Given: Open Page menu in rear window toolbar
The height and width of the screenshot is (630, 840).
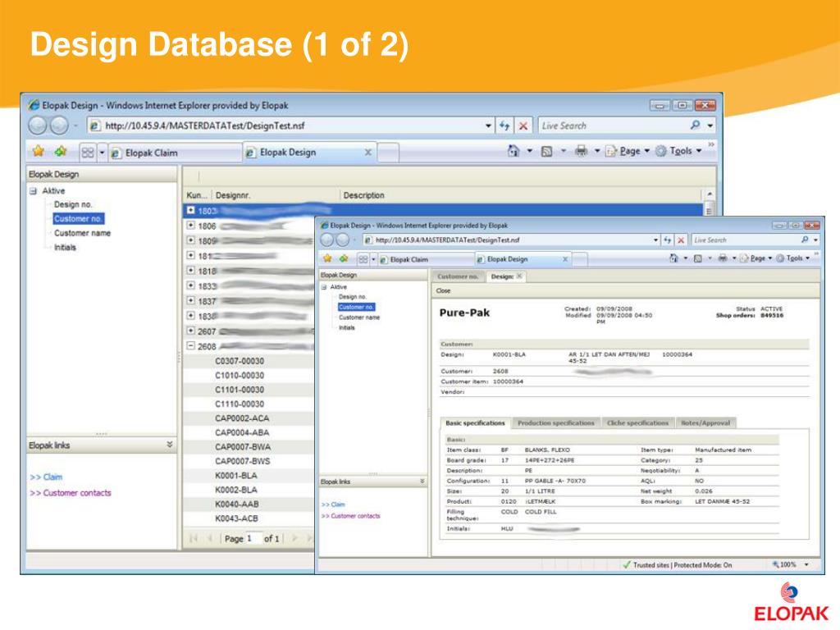Looking at the screenshot, I should [x=634, y=151].
